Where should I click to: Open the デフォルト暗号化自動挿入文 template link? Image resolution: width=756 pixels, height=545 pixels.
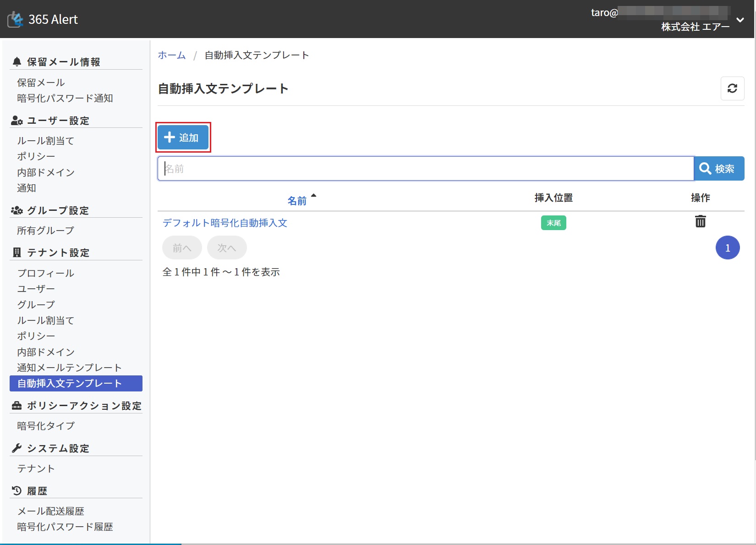click(225, 223)
